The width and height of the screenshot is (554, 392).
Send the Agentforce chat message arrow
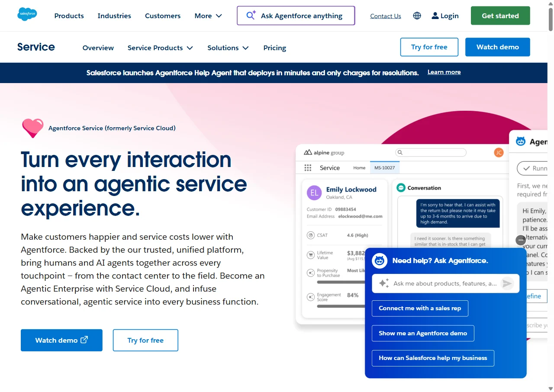point(506,283)
